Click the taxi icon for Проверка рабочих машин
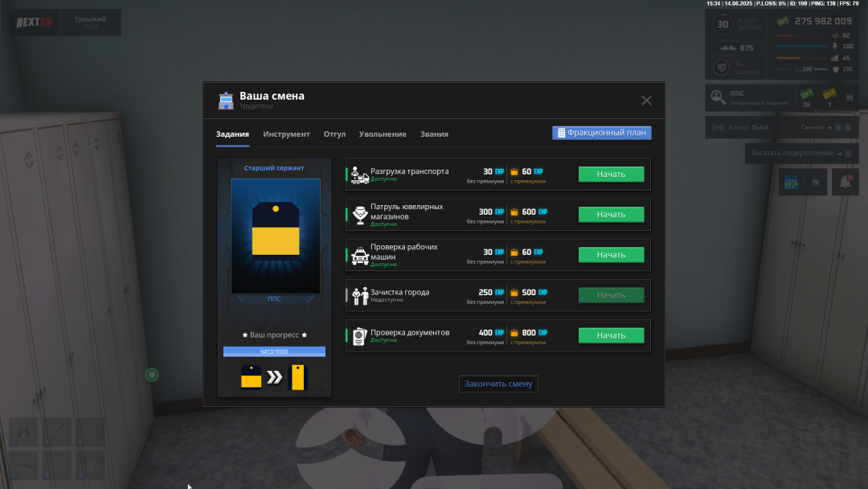Screen dimensions: 868x489 coord(359,255)
